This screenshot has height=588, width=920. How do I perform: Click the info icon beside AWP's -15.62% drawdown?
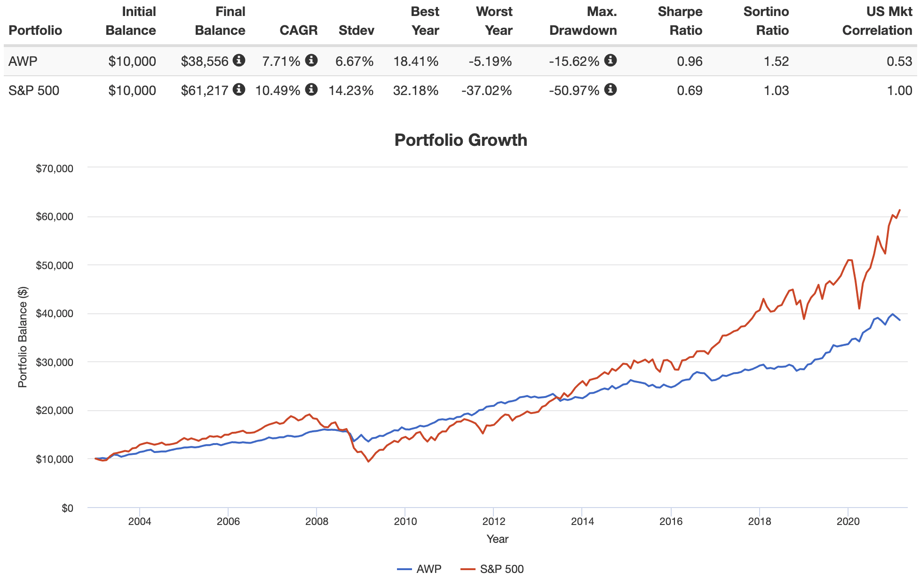610,60
